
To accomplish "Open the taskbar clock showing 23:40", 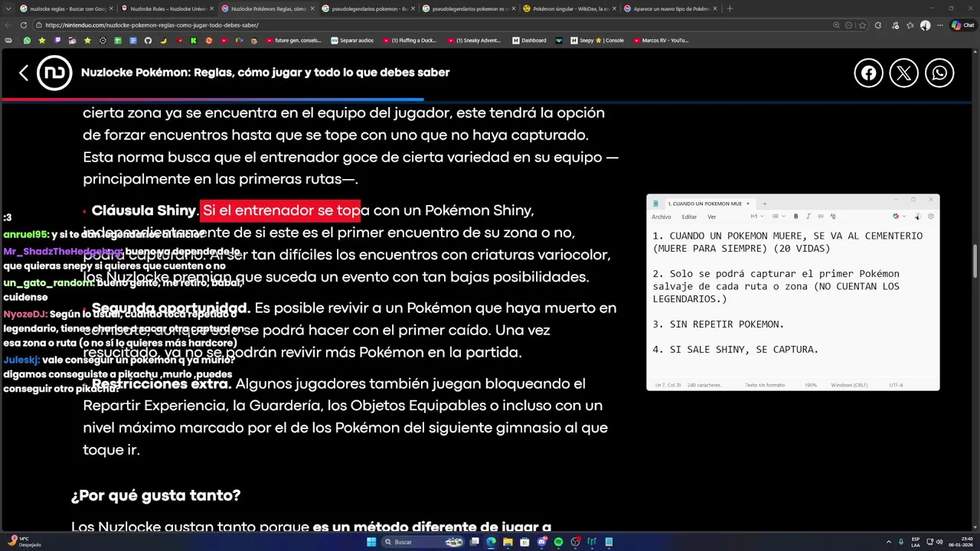I will click(x=960, y=542).
